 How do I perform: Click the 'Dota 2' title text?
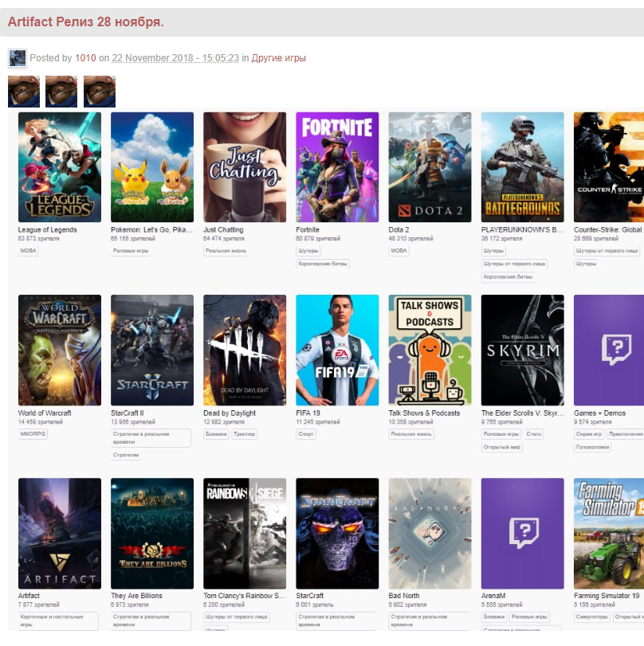[x=399, y=230]
